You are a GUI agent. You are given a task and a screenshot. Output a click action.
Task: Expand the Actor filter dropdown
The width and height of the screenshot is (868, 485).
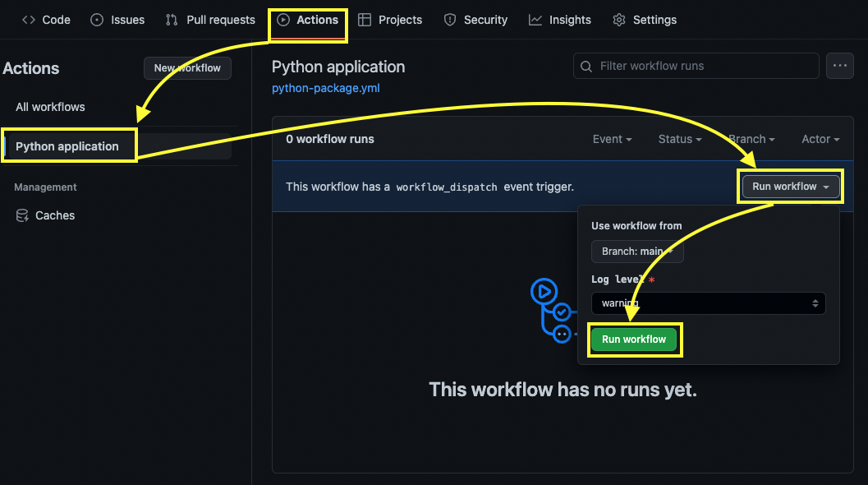click(820, 139)
